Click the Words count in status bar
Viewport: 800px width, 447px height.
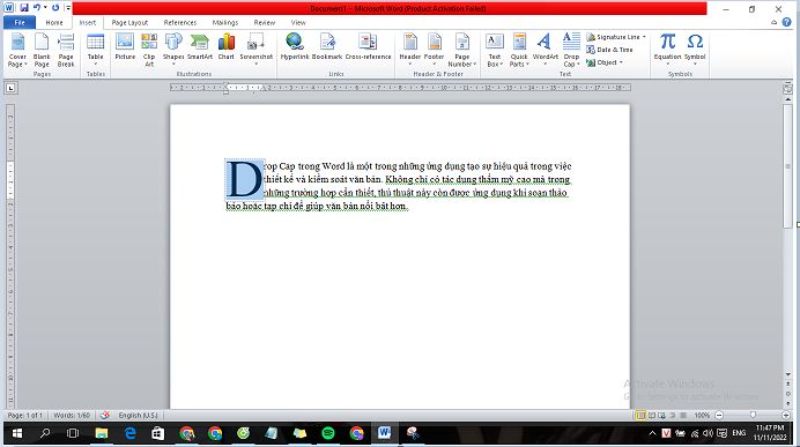click(71, 415)
